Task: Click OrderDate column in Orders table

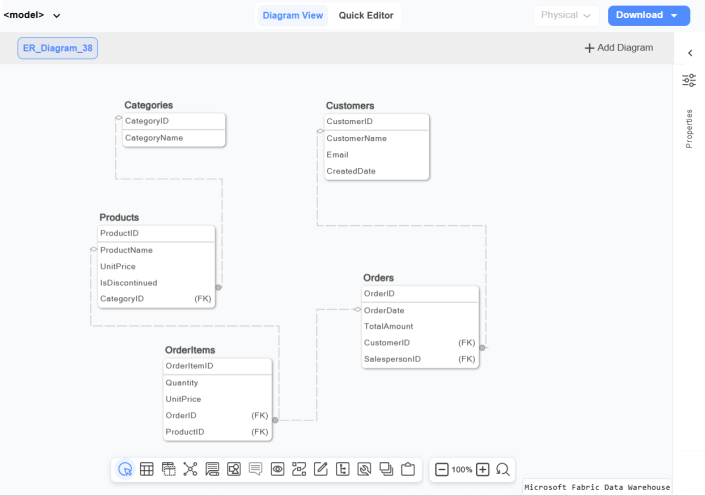Action: tap(420, 310)
